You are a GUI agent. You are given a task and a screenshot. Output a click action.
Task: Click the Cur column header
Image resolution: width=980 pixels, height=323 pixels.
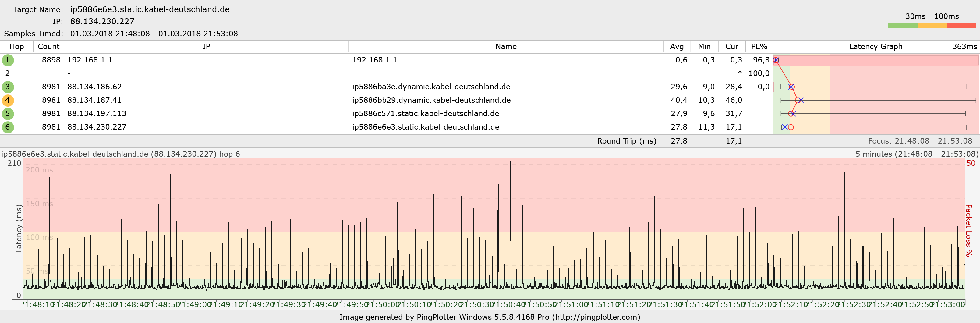732,46
